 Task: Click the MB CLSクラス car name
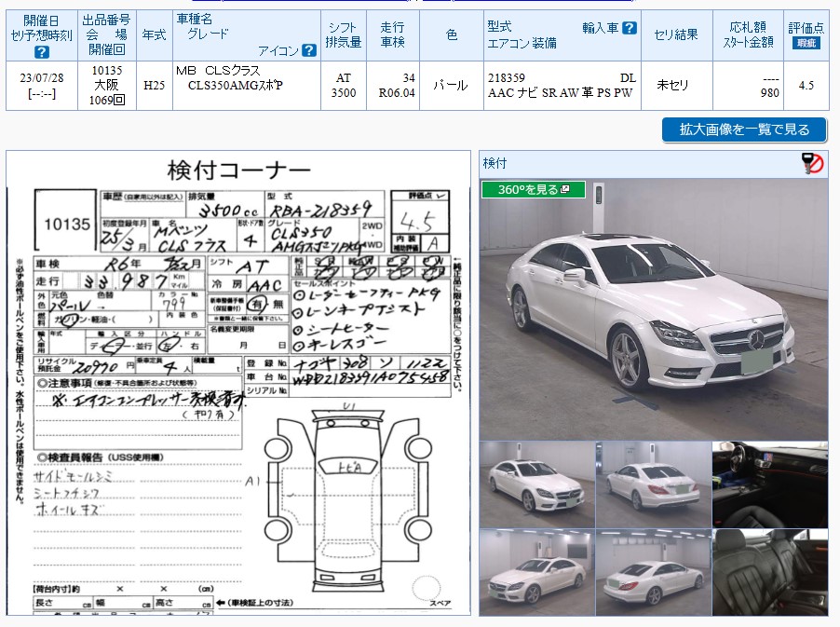point(218,71)
